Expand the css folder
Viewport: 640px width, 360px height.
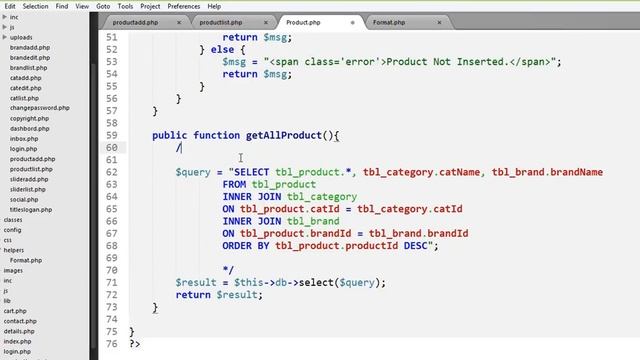8,240
